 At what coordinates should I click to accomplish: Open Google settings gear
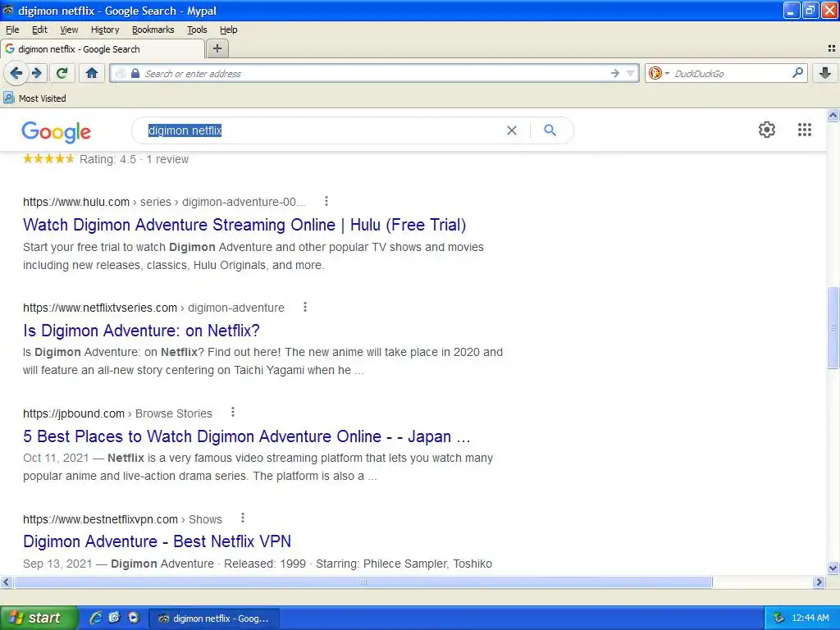pos(767,130)
